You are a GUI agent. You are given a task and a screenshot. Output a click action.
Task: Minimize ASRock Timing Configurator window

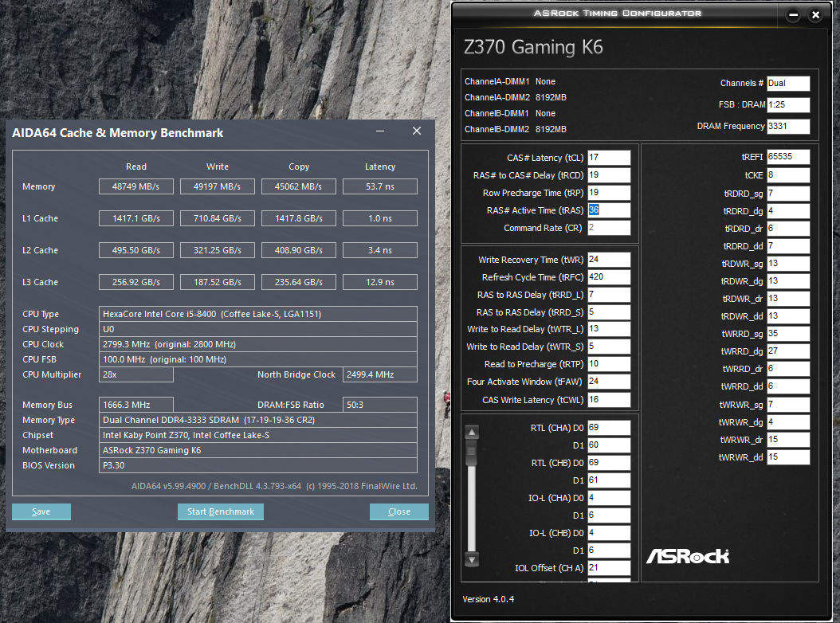coord(794,15)
